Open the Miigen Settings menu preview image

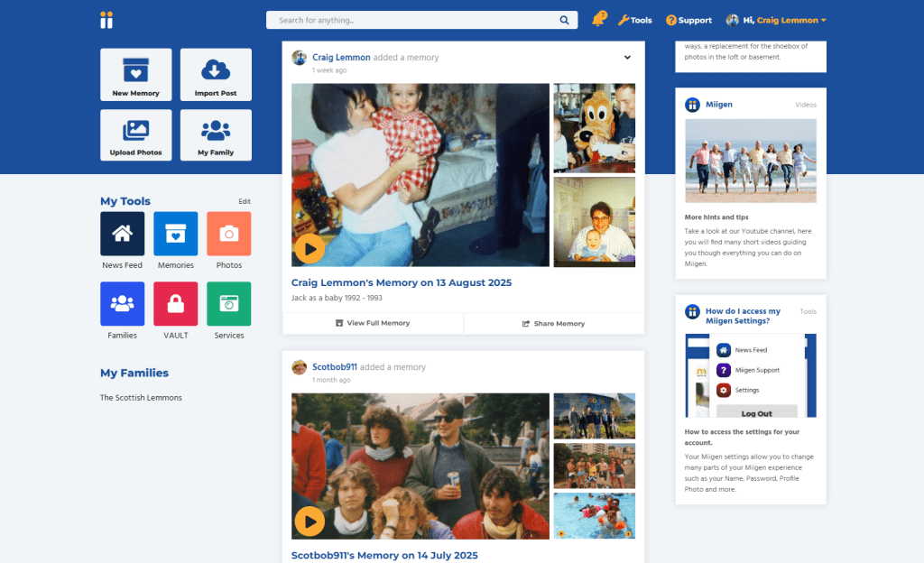coord(751,375)
